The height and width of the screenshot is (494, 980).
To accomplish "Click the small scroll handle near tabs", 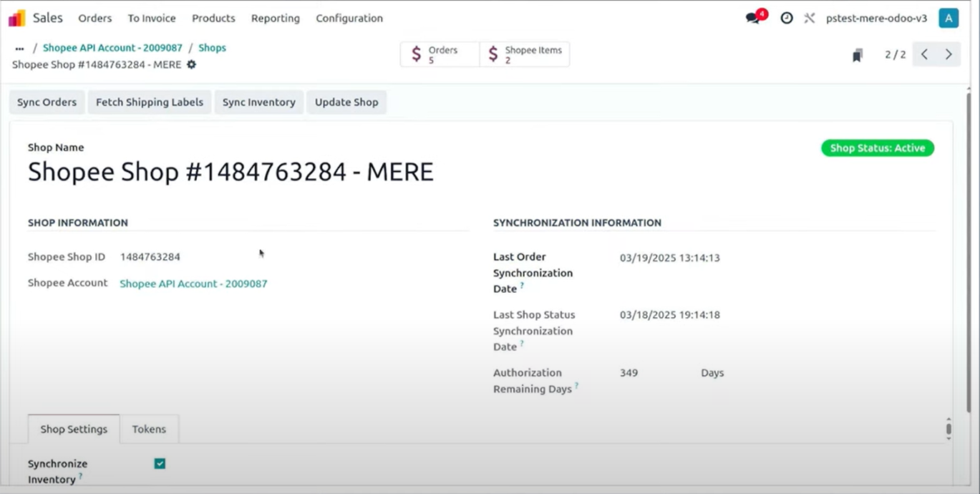I will [x=949, y=429].
